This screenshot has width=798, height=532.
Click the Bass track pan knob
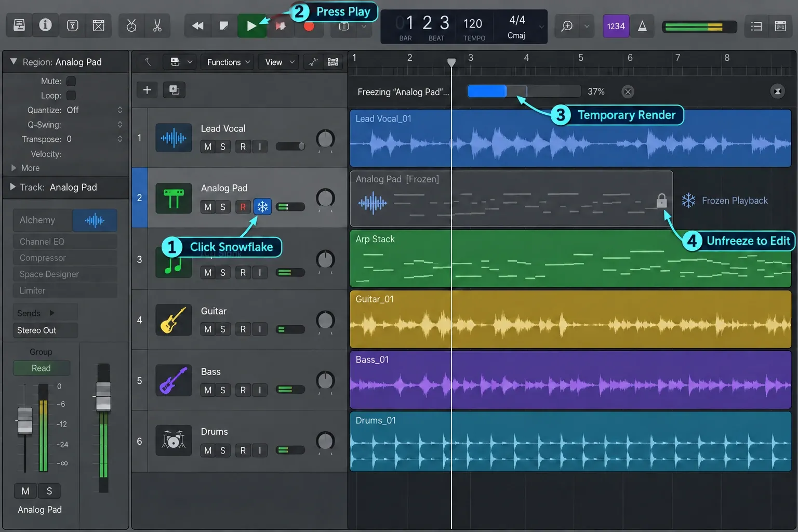click(325, 381)
